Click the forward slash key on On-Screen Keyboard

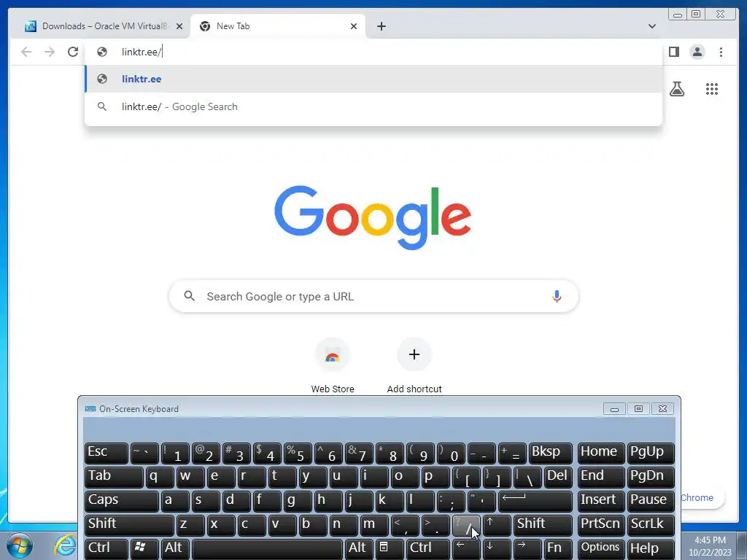[466, 525]
